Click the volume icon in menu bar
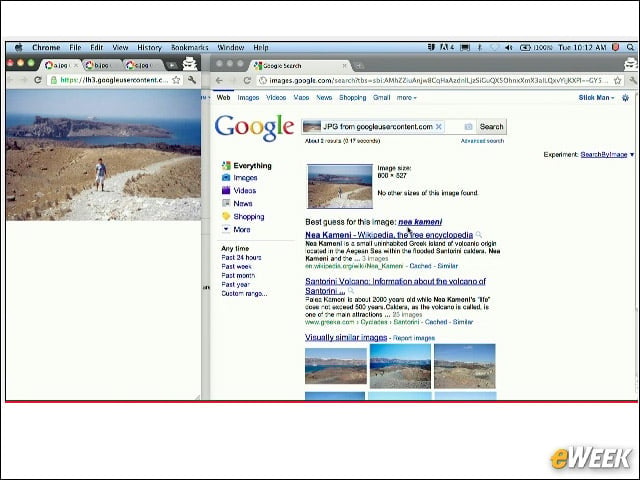The image size is (640, 480). [x=509, y=47]
